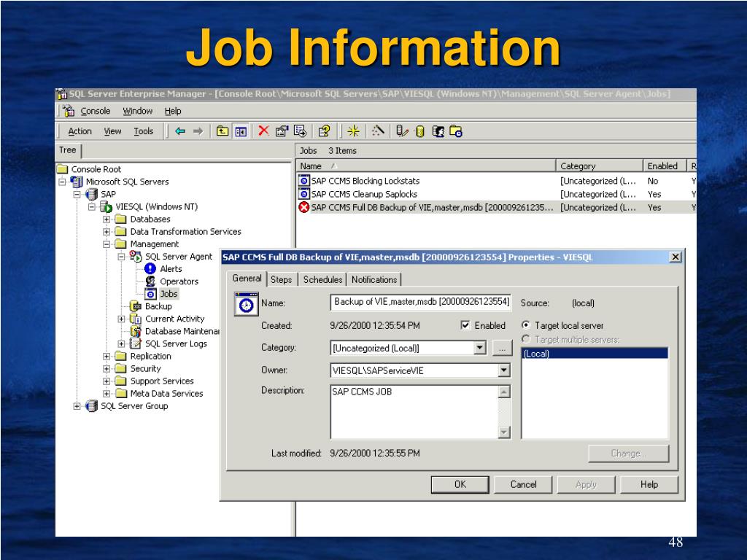The image size is (747, 560).
Task: Click the Up one level folder icon
Action: pyautogui.click(x=222, y=131)
